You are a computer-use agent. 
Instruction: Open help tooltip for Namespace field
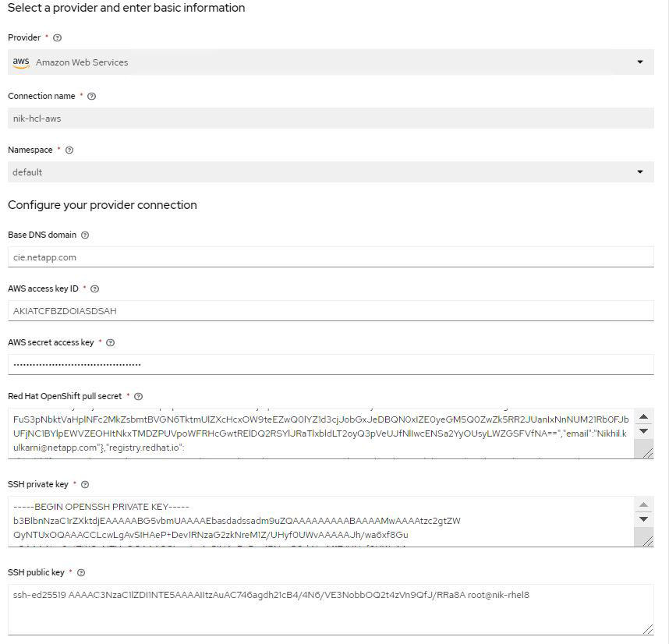click(x=69, y=150)
